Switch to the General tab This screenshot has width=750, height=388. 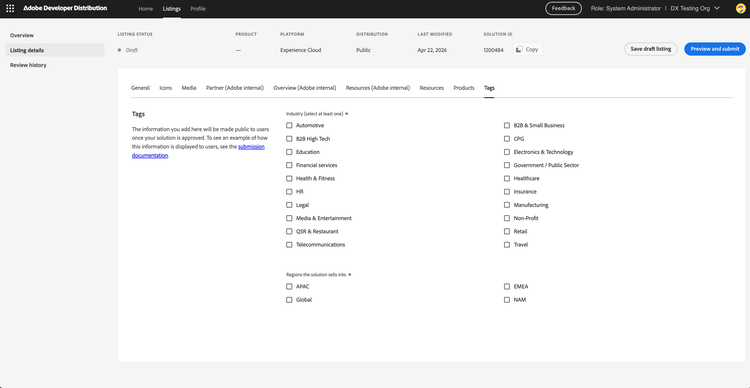pos(140,88)
